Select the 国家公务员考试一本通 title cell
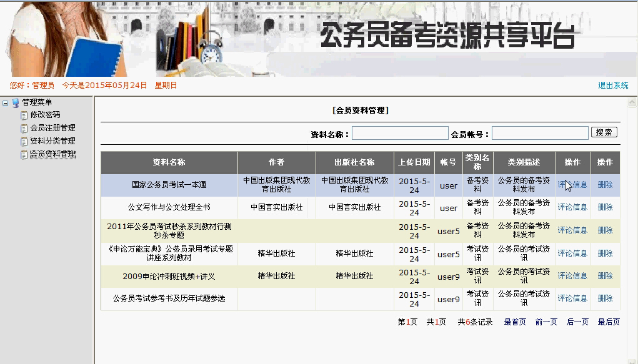Image resolution: width=638 pixels, height=364 pixels. pos(169,185)
